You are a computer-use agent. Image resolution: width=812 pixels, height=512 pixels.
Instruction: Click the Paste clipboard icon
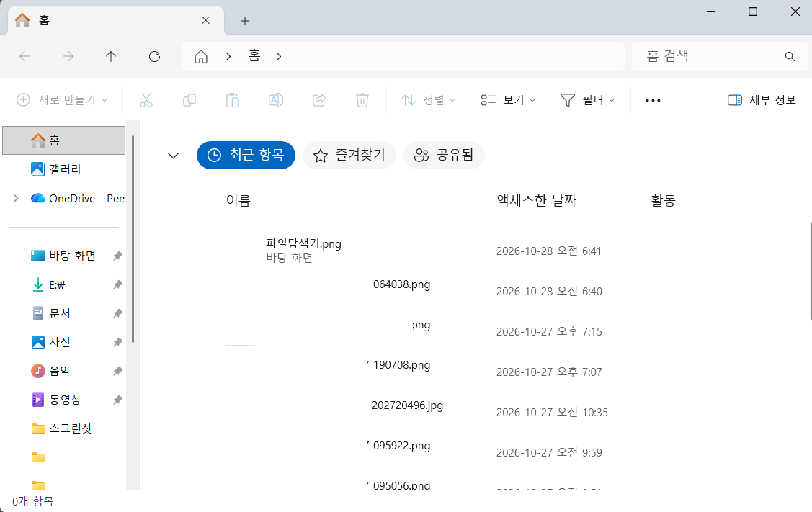(x=233, y=100)
